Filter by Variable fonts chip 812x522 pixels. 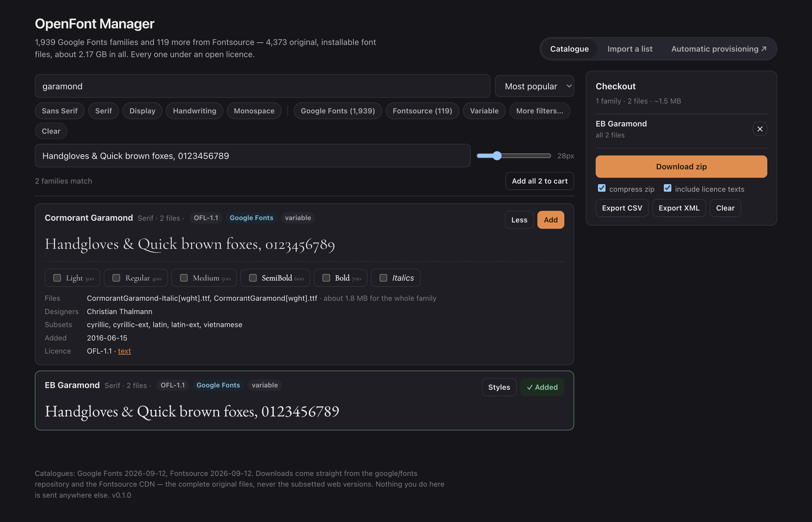484,111
